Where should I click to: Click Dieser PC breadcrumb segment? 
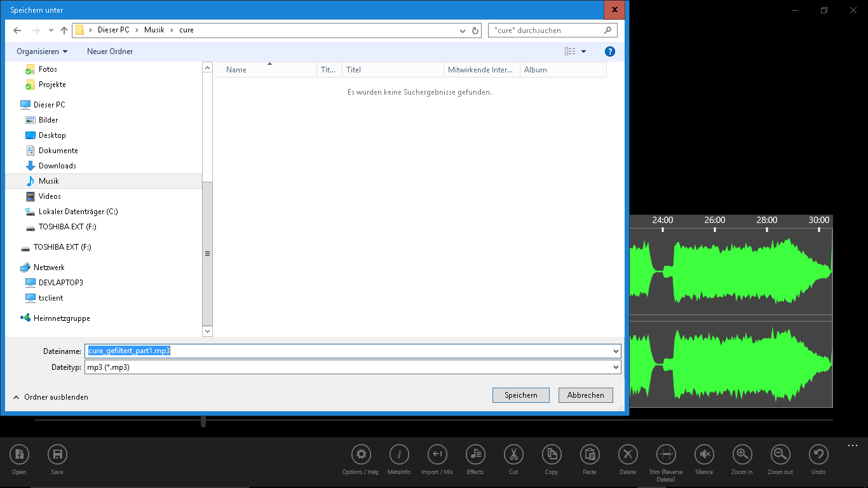pos(113,30)
